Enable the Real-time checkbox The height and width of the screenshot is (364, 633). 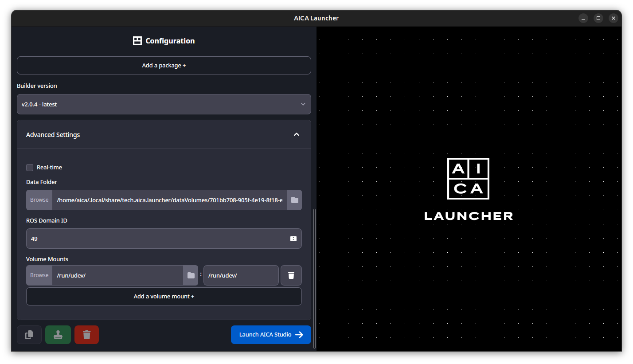30,167
